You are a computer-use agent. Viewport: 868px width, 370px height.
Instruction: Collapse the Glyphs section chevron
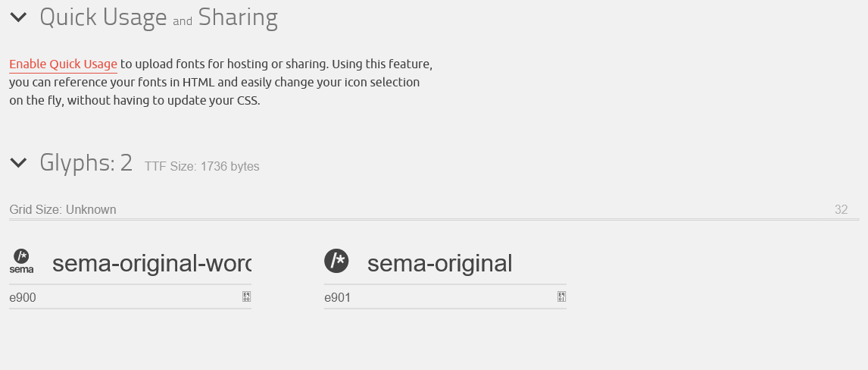tap(19, 162)
